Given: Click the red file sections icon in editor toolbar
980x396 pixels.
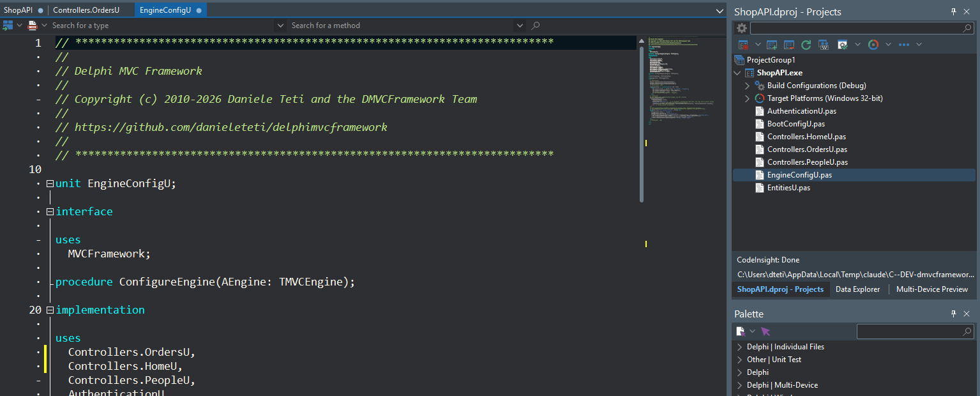Looking at the screenshot, I should tap(33, 26).
